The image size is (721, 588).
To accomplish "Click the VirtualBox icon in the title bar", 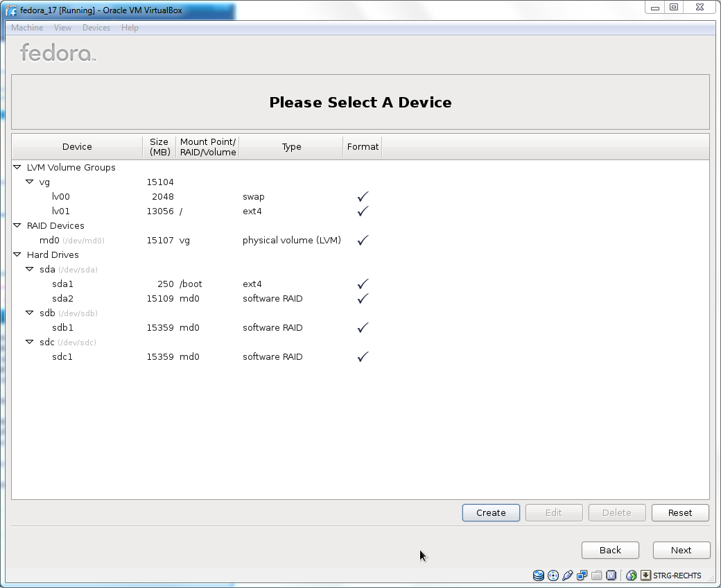I will pyautogui.click(x=11, y=10).
